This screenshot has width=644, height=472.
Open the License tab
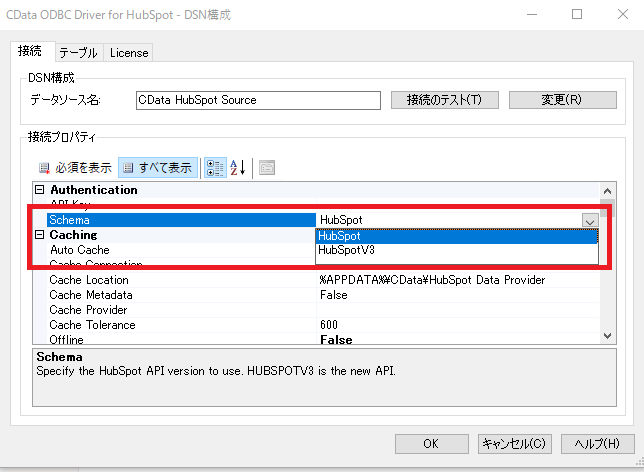click(x=129, y=53)
